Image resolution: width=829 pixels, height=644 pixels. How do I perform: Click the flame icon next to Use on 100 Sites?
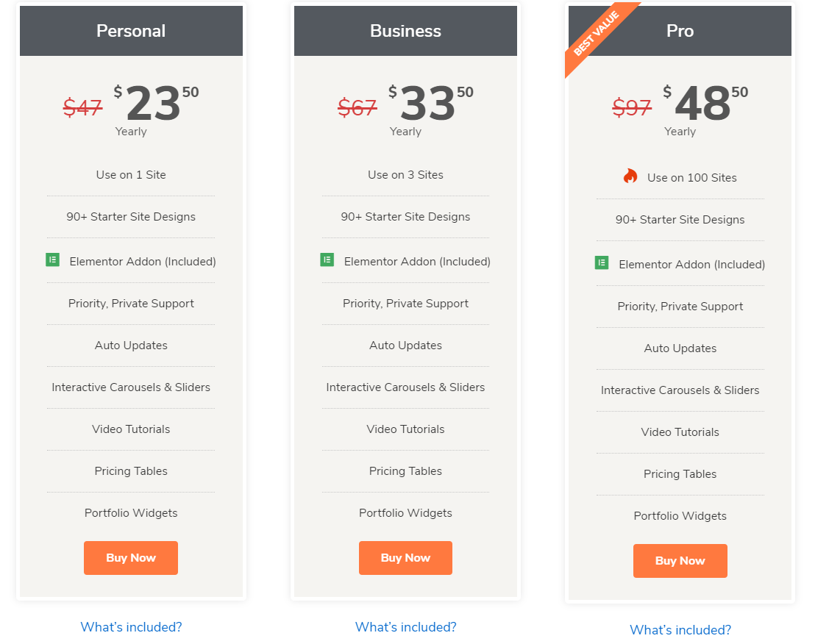tap(631, 176)
